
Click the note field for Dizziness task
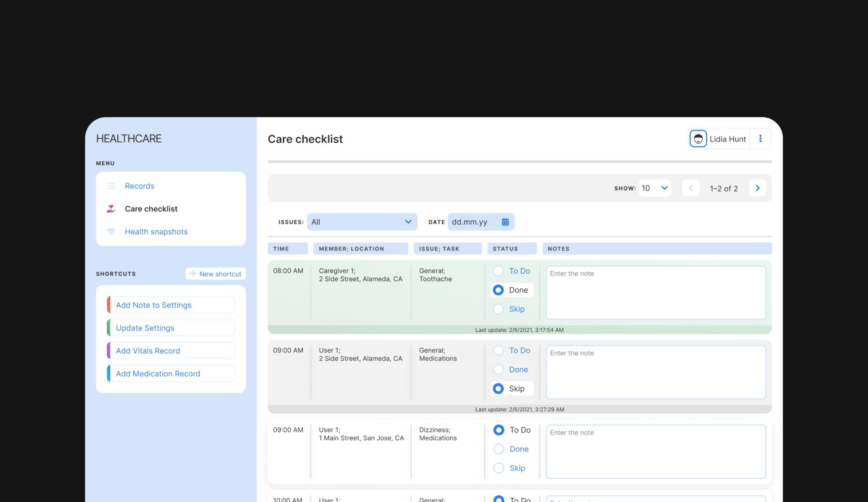pos(656,452)
